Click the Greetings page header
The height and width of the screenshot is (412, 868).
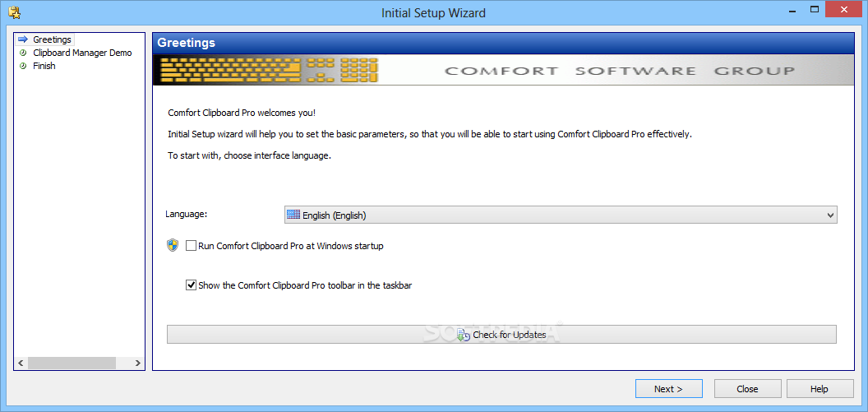pyautogui.click(x=503, y=43)
